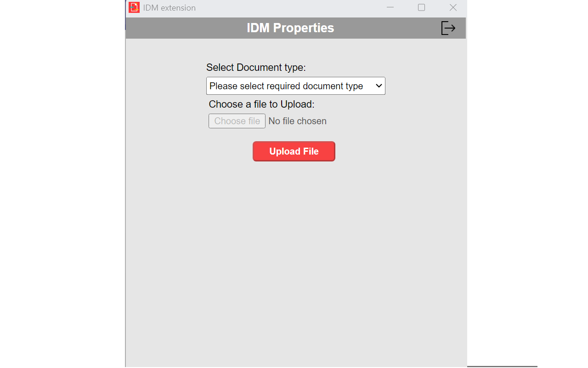This screenshot has height=368, width=588.
Task: Click the IDM extension app icon
Action: click(134, 7)
